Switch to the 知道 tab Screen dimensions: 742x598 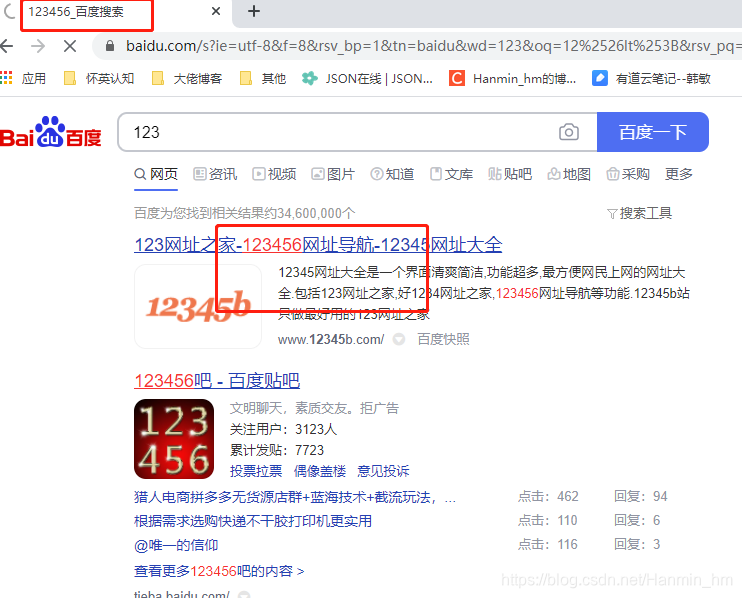tap(392, 174)
